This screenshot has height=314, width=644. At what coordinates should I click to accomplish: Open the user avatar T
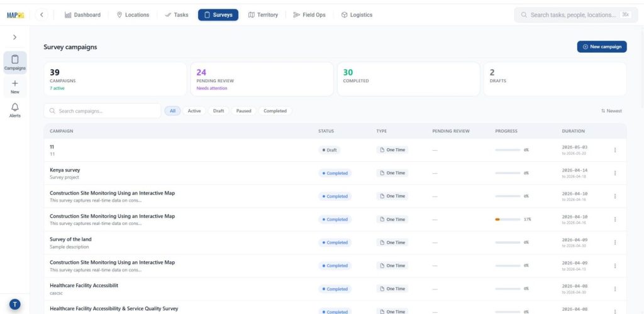pyautogui.click(x=15, y=304)
